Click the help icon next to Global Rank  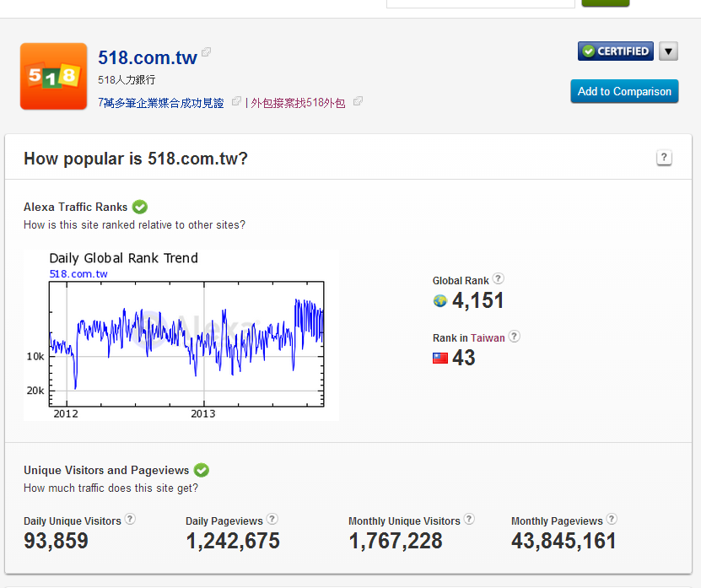click(498, 279)
